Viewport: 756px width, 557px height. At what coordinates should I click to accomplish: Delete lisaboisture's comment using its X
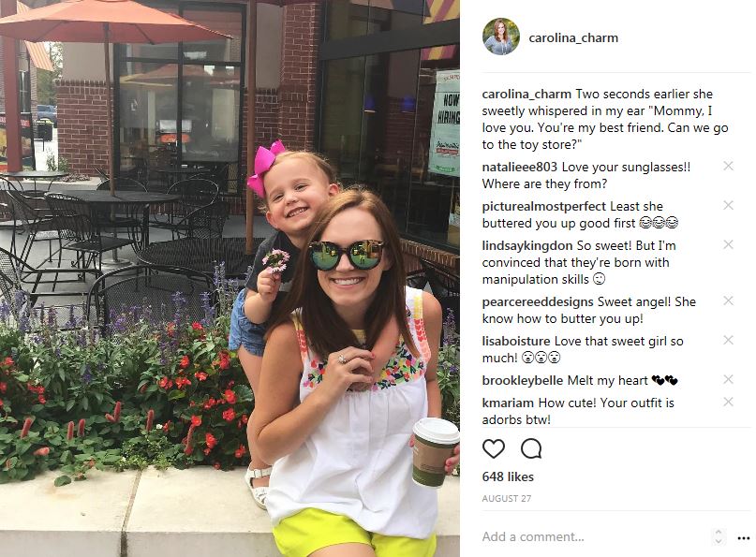tap(728, 340)
